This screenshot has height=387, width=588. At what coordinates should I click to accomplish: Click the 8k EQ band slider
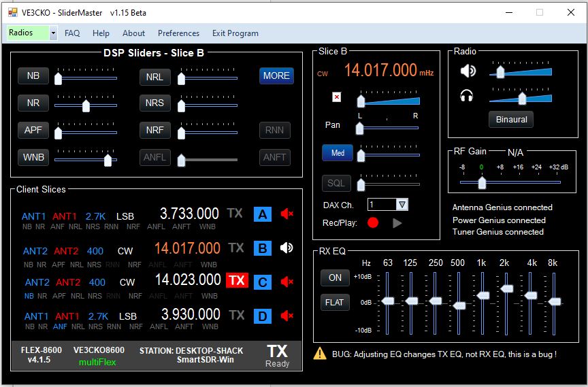coord(554,301)
